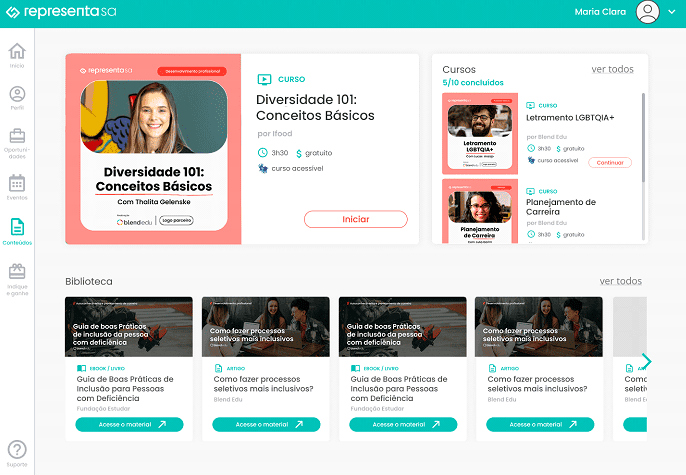The height and width of the screenshot is (475, 686).
Task: Go to Início in the sidebar
Action: pos(17,56)
